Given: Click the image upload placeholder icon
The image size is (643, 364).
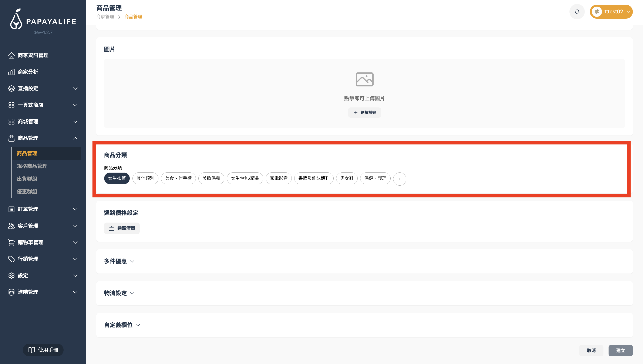Looking at the screenshot, I should click(364, 79).
